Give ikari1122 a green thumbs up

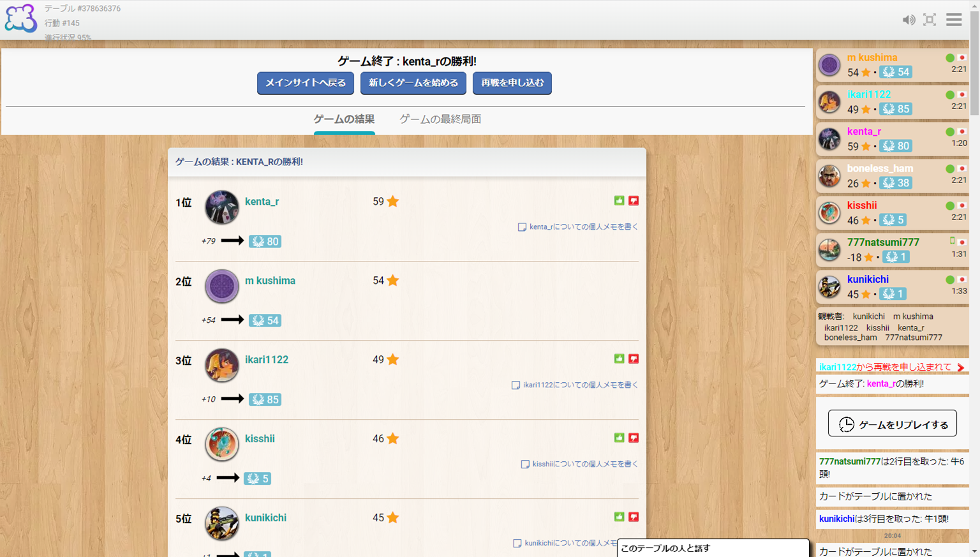tap(619, 359)
